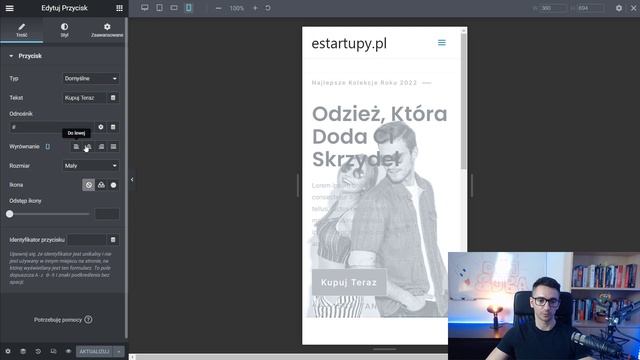Open the Treść tab

click(x=22, y=30)
